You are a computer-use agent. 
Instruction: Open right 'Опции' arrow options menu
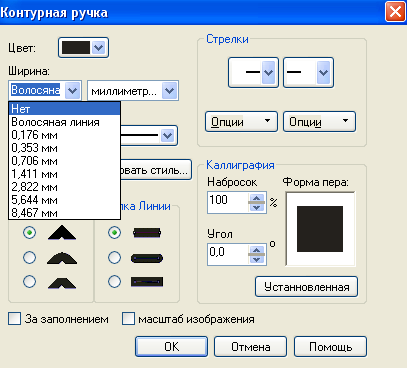(x=319, y=122)
